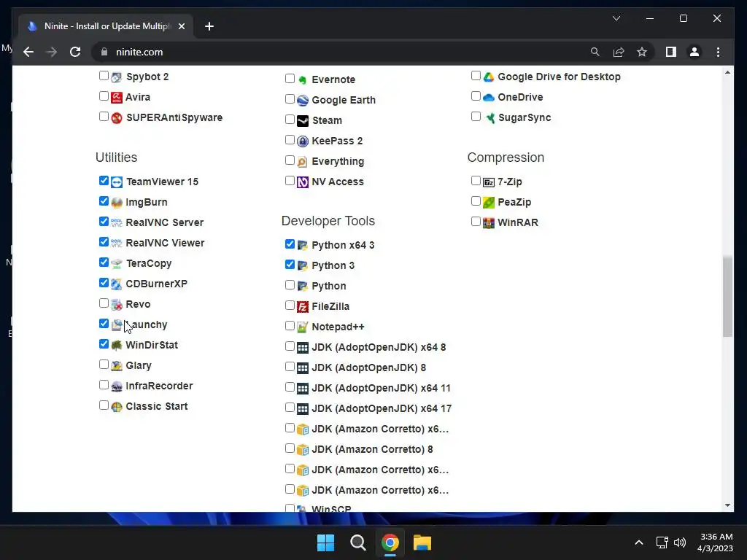Click the Classic Start icon
Viewport: 747px width, 560px height.
(x=117, y=407)
